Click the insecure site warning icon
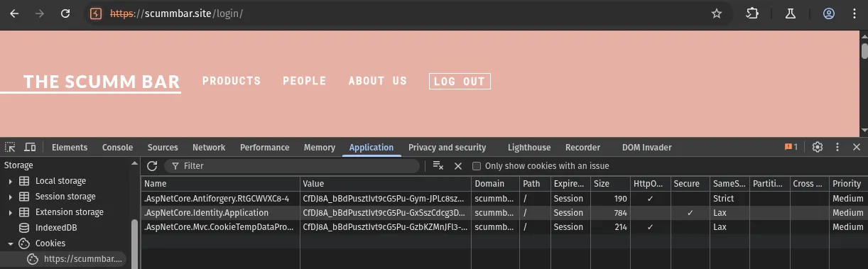The image size is (868, 269). [97, 13]
